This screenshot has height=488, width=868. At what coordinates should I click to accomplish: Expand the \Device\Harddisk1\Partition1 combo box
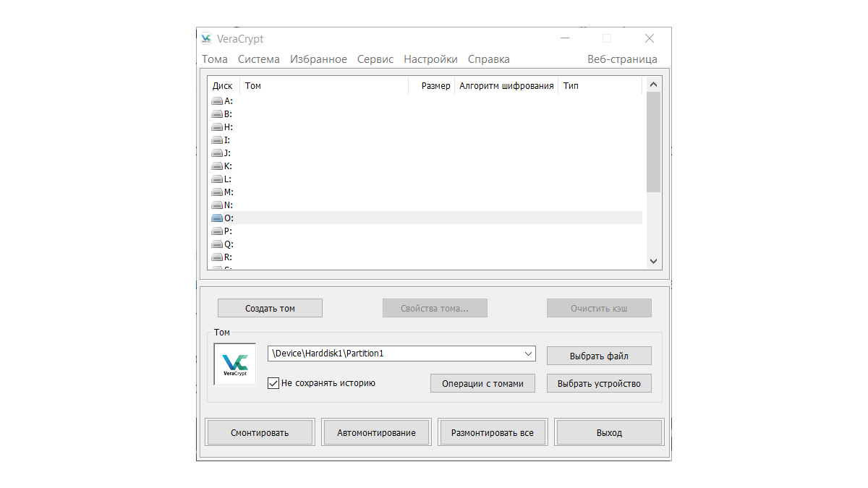527,354
